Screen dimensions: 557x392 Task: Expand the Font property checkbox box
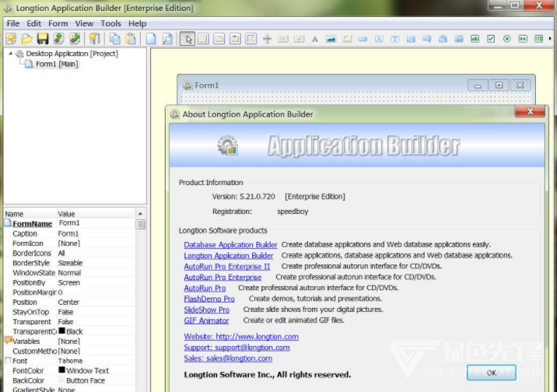point(7,361)
